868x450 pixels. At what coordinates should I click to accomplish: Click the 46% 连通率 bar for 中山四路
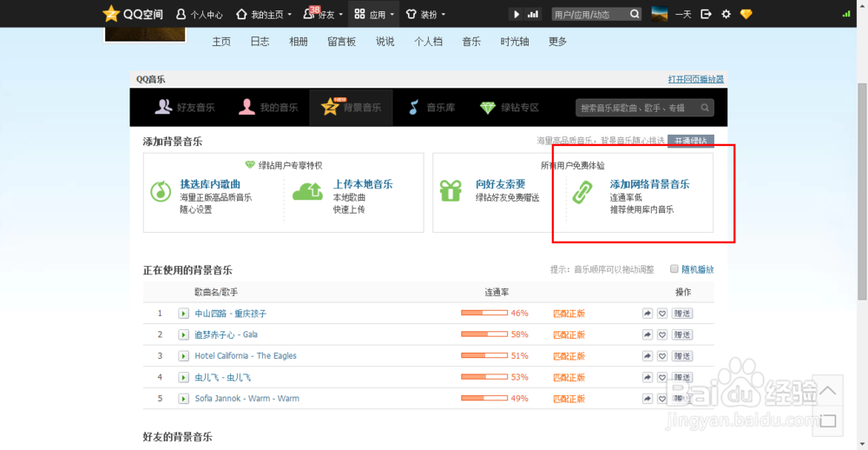pos(484,313)
